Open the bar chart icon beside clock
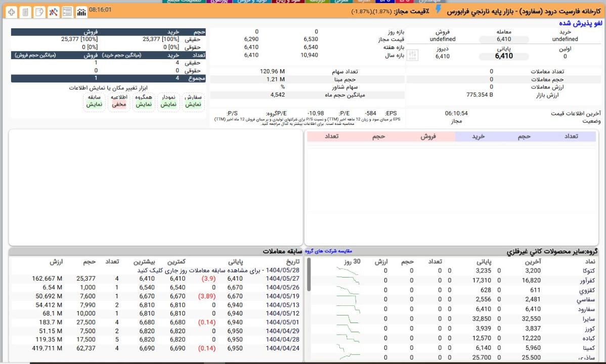 coord(81,12)
